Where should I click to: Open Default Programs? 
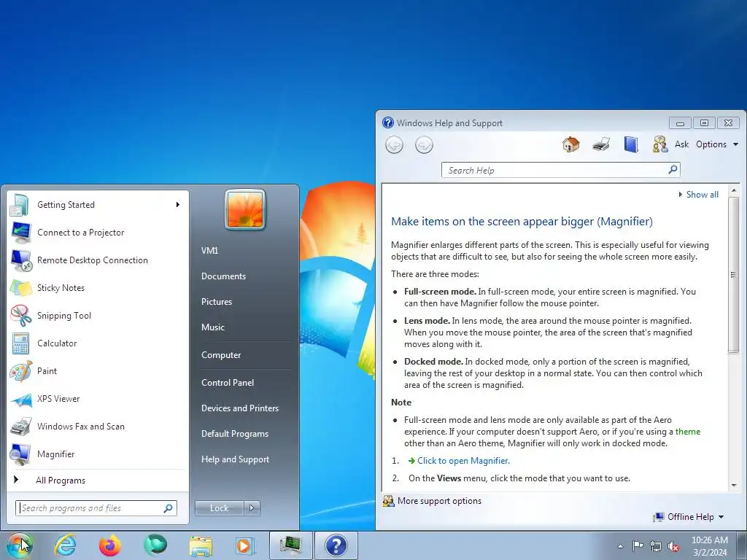click(234, 434)
